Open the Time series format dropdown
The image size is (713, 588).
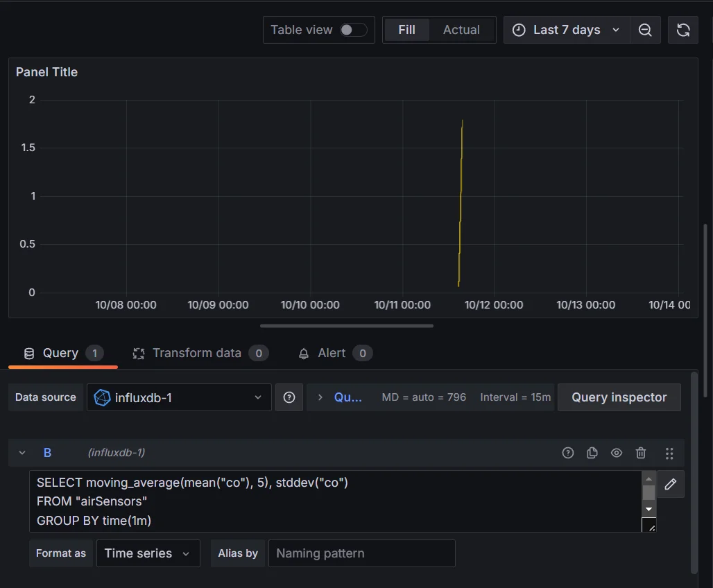click(x=148, y=553)
